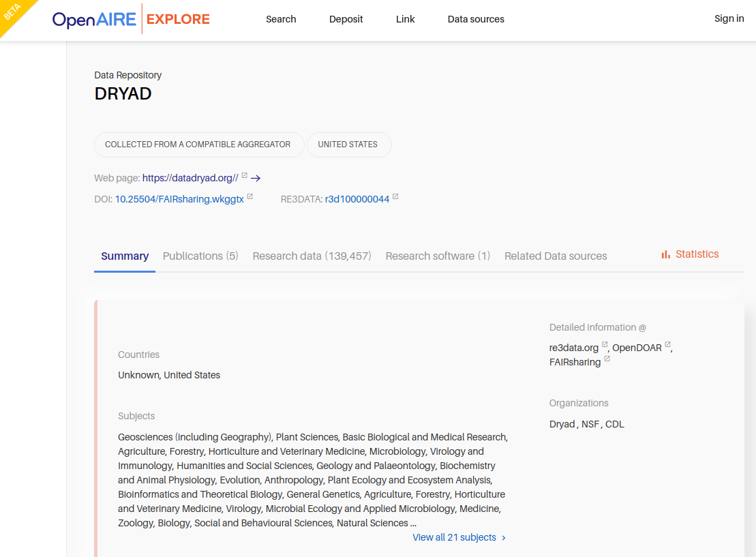Open the Search menu
The image size is (756, 557).
[x=281, y=19]
